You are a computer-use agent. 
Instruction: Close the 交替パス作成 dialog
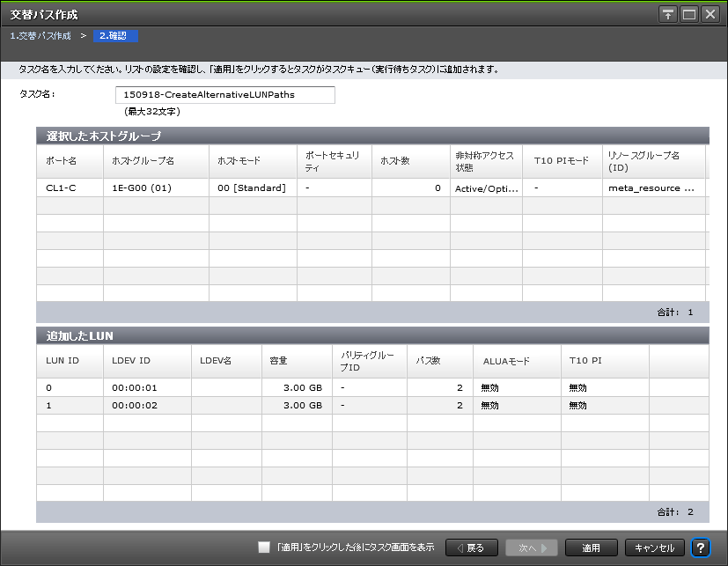pos(710,14)
